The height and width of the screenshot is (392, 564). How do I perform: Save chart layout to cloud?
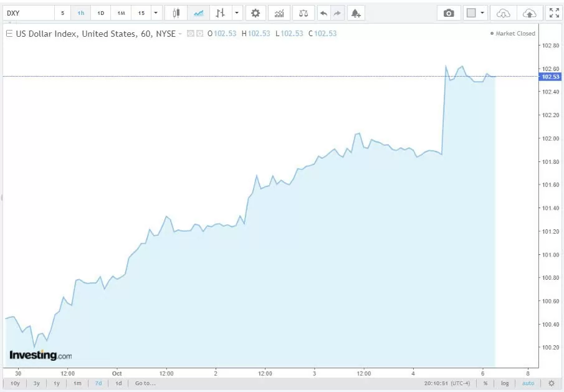click(528, 13)
